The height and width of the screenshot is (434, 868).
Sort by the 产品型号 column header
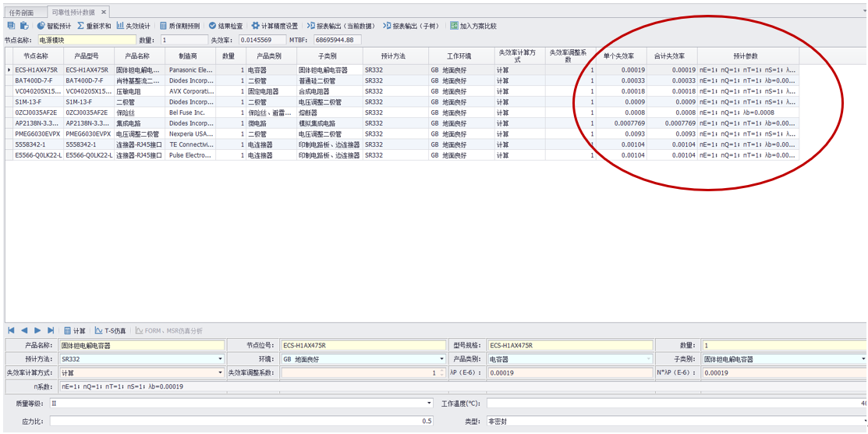click(89, 56)
